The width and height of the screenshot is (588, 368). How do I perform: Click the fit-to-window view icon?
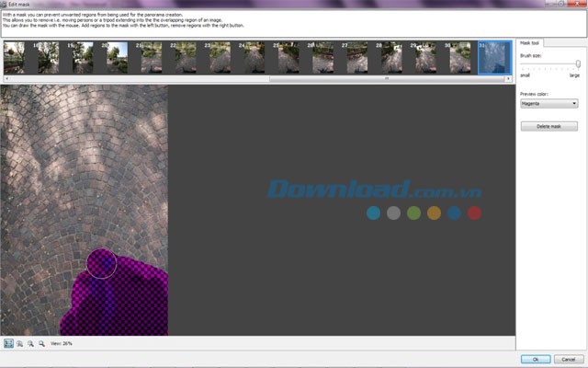pyautogui.click(x=8, y=343)
